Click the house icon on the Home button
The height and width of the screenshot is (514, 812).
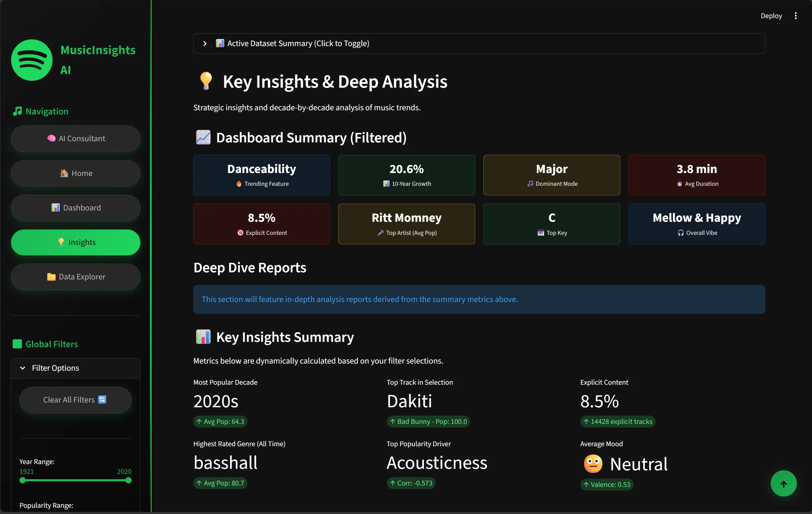(x=63, y=173)
